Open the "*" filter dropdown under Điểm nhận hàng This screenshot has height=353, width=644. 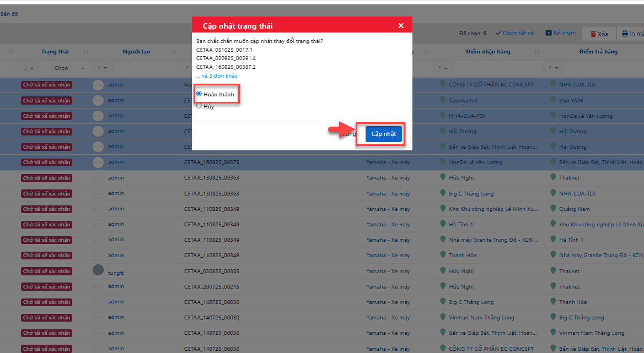[x=443, y=68]
